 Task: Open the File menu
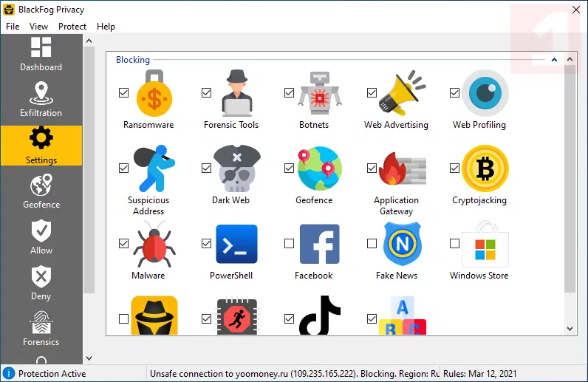[x=13, y=27]
